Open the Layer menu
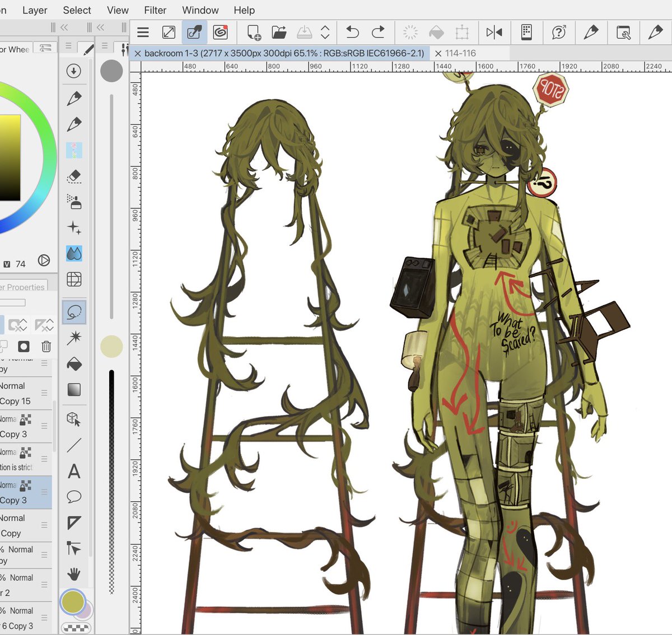The height and width of the screenshot is (635, 672). (x=35, y=10)
